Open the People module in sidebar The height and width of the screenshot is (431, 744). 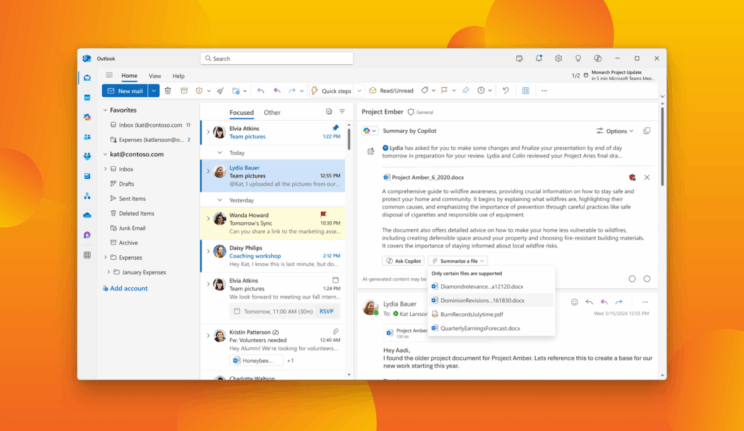(x=87, y=137)
